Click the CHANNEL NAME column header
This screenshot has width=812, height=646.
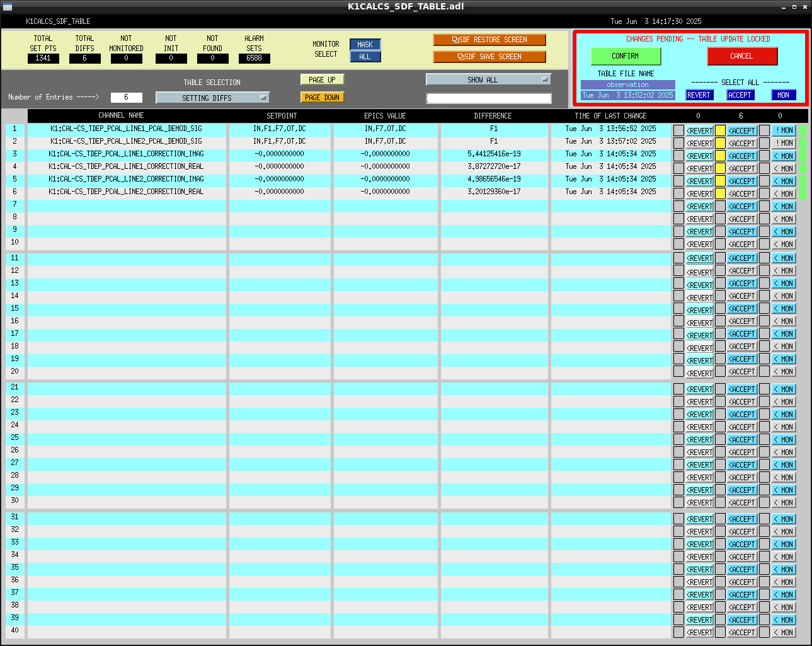click(121, 115)
